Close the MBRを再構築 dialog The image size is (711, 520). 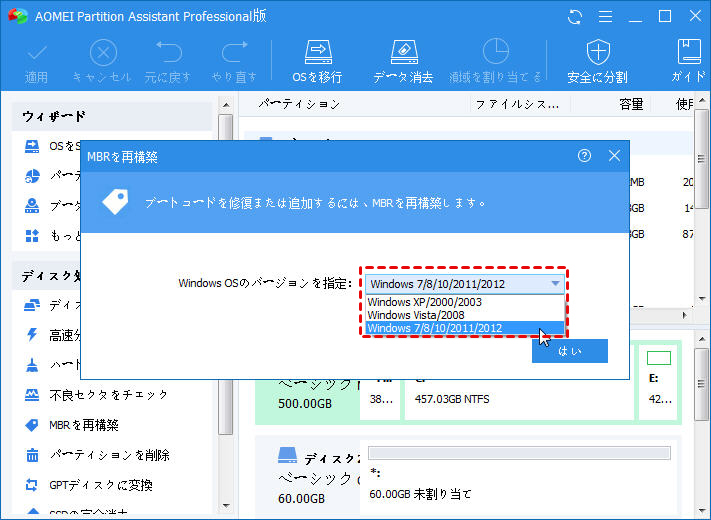614,156
